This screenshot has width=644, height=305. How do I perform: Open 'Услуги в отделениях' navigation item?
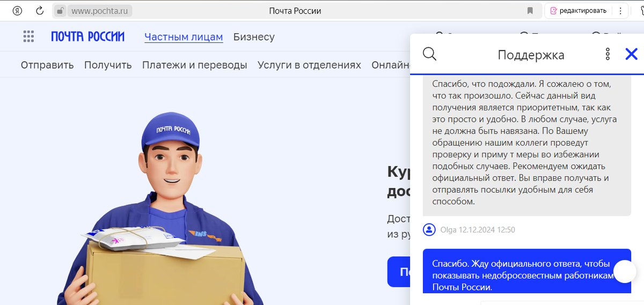(309, 65)
